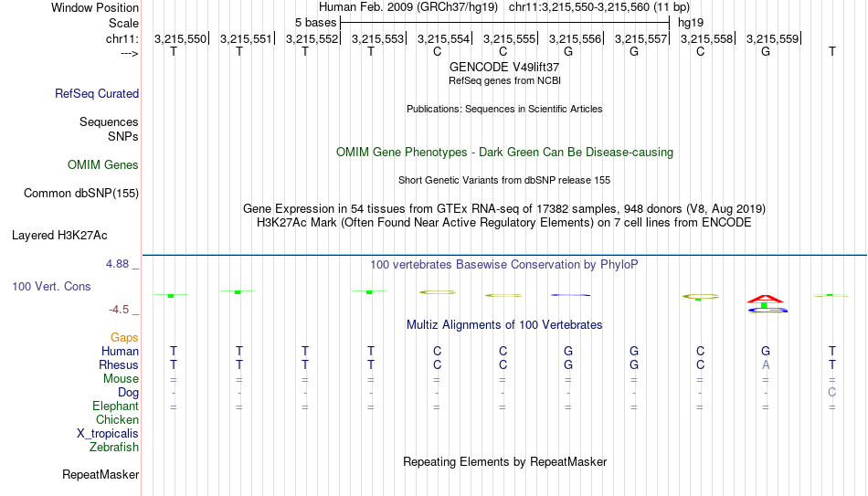This screenshot has width=868, height=496.
Task: Click Short Genetic Variants from dbSNP title
Action: coord(504,181)
